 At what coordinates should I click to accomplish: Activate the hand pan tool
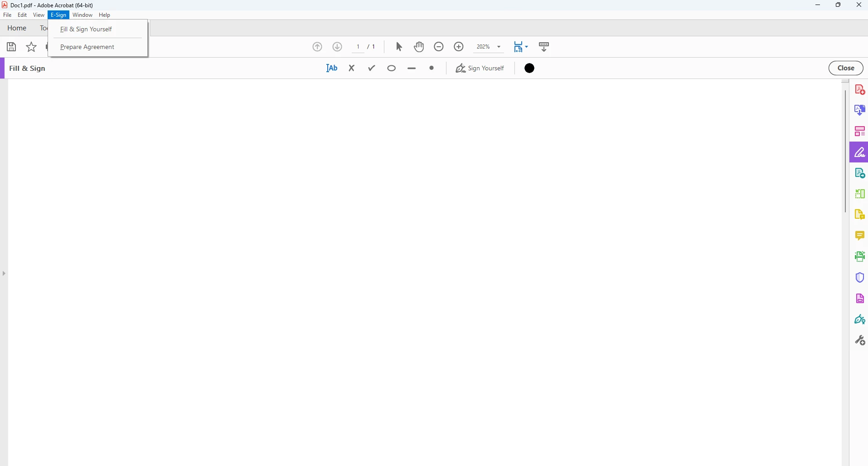pyautogui.click(x=419, y=47)
